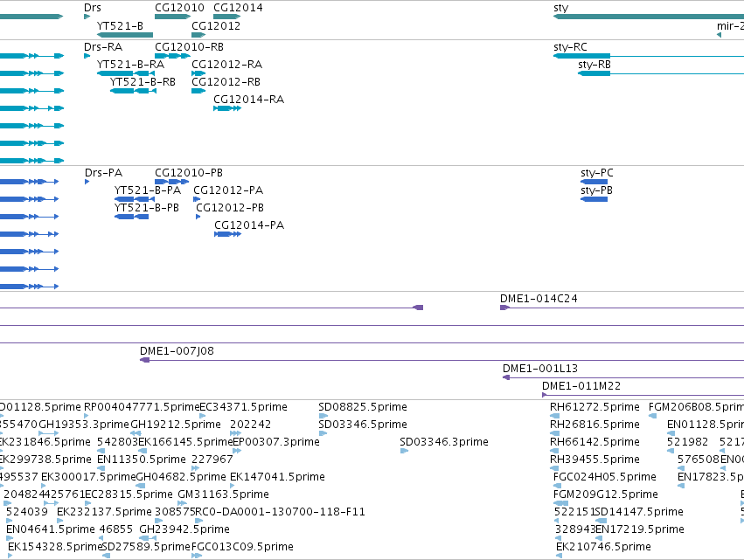The width and height of the screenshot is (744, 560).
Task: Click the YT521-B-RB transcript label
Action: coord(143,82)
